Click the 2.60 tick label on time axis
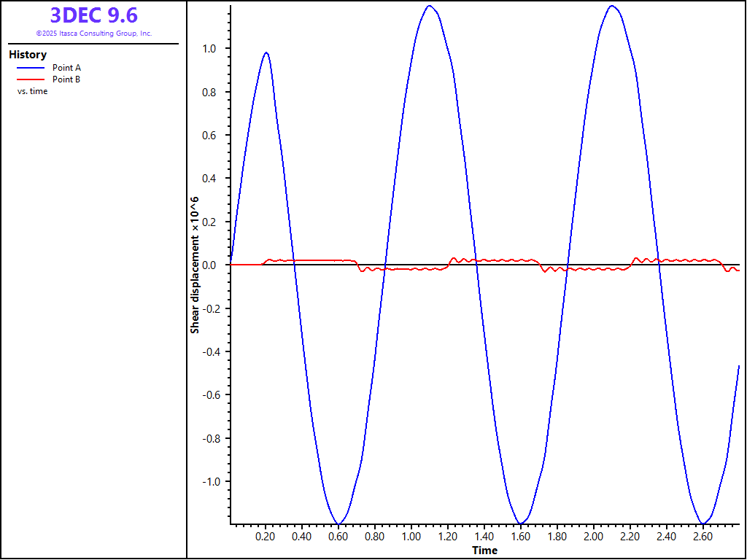Image resolution: width=747 pixels, height=560 pixels. tap(702, 537)
